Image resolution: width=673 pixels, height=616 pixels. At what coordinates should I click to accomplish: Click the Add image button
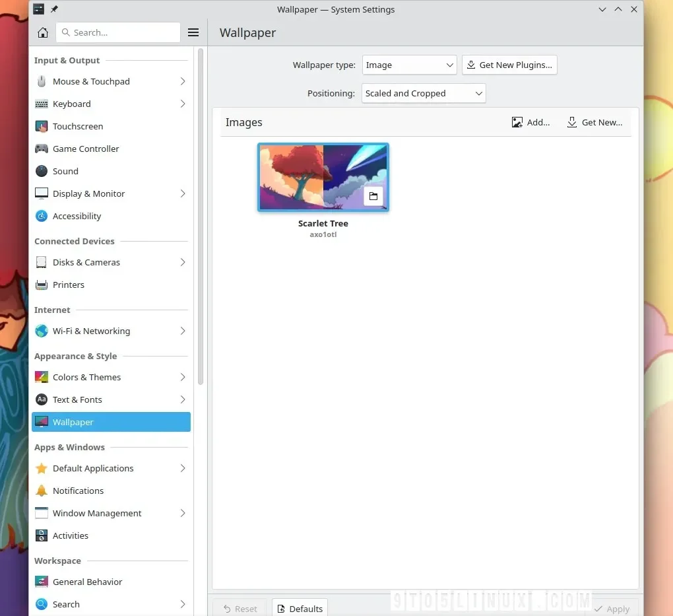[530, 122]
